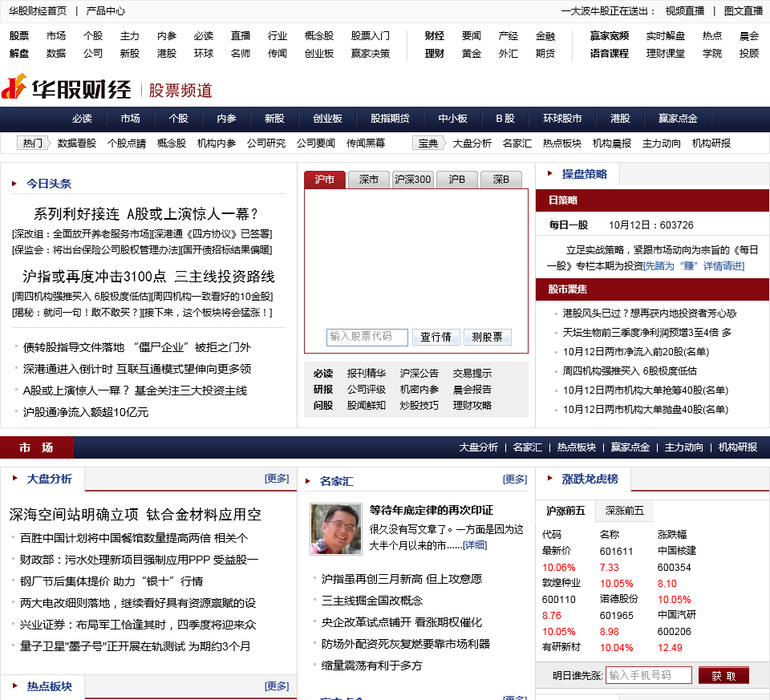Switch to the 深市 tab

369,180
